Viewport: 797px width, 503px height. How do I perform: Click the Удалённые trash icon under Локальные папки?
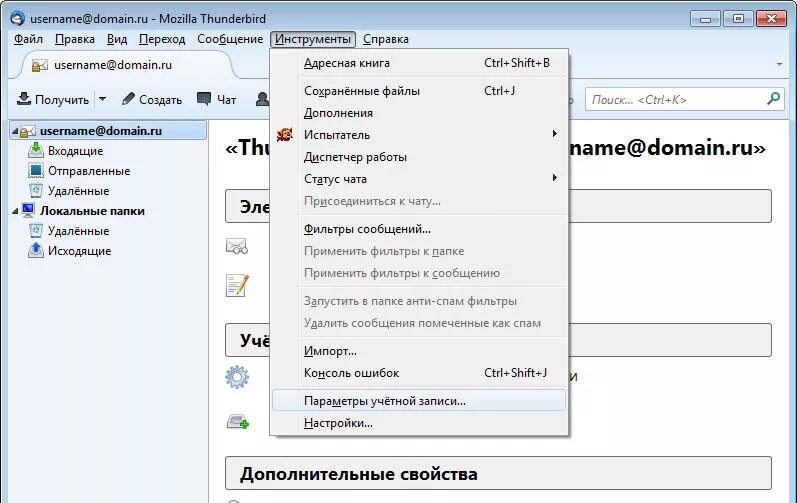point(36,231)
